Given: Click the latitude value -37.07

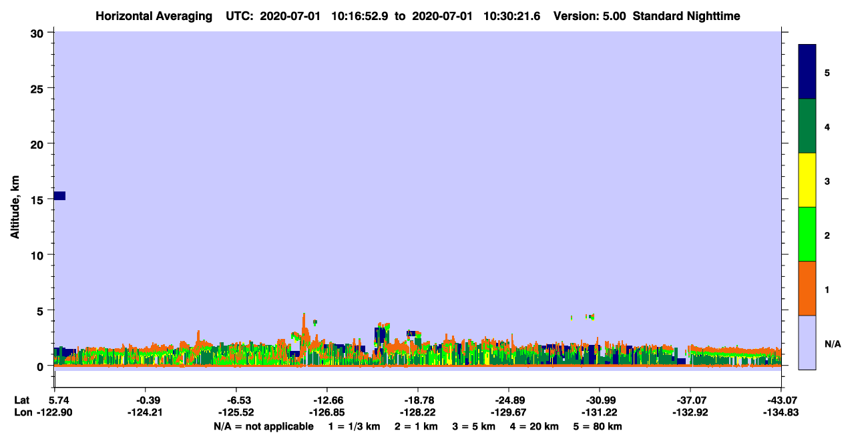Looking at the screenshot, I should [690, 400].
